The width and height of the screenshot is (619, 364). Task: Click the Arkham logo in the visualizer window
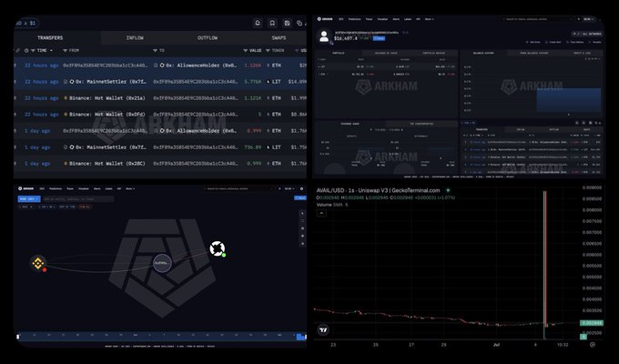[x=26, y=188]
